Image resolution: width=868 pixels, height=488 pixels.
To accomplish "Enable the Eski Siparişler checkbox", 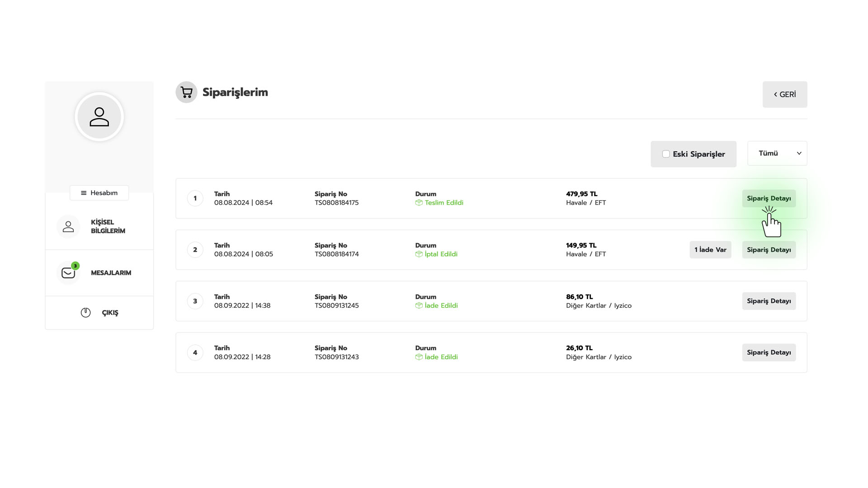I will (666, 154).
